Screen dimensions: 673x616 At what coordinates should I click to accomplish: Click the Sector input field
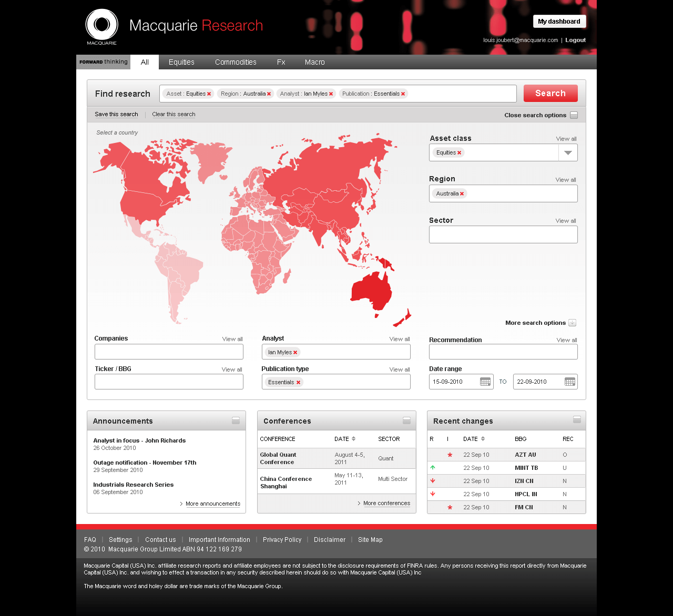point(503,234)
